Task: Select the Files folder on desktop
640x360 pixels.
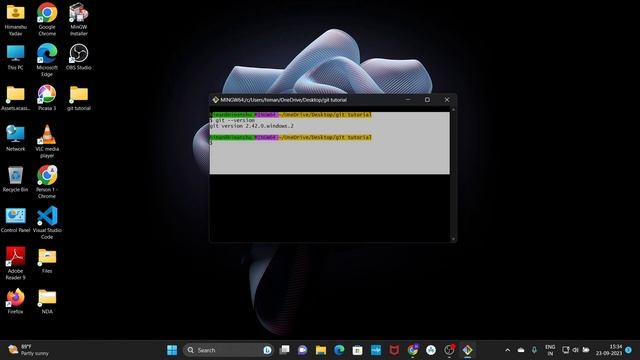Action: pos(47,261)
